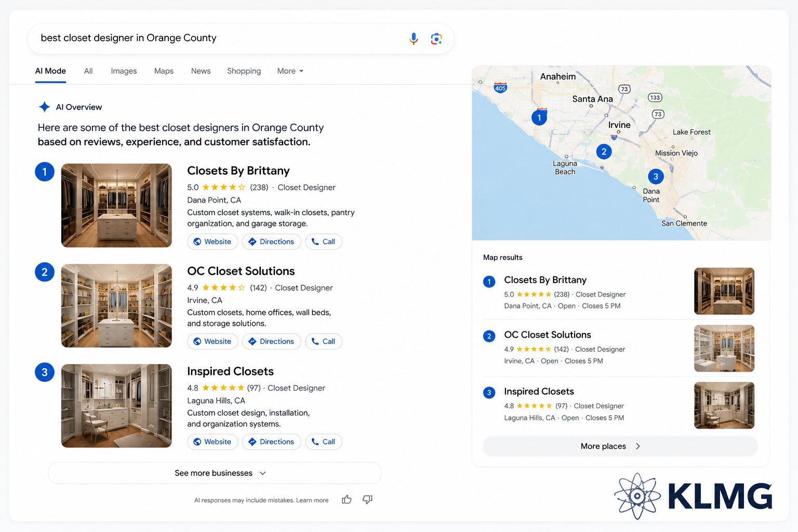The height and width of the screenshot is (532, 798).
Task: Click the number 1 badge beside Closets By Brittany
Action: [x=45, y=172]
